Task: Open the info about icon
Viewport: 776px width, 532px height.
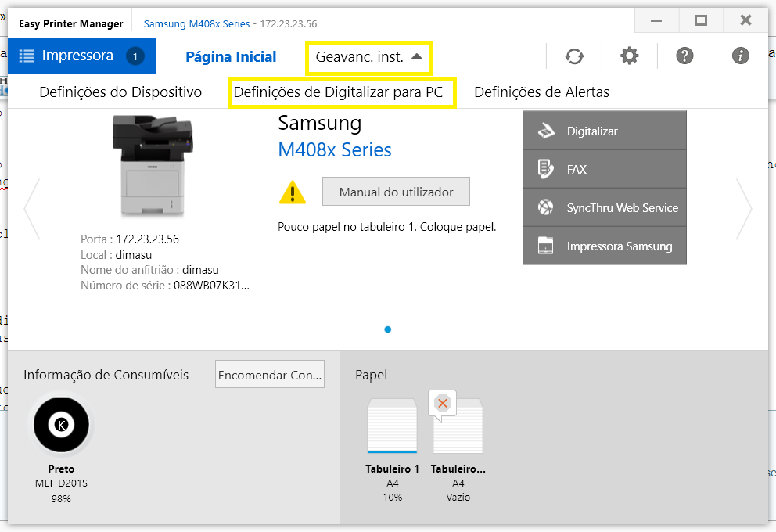Action: point(740,56)
